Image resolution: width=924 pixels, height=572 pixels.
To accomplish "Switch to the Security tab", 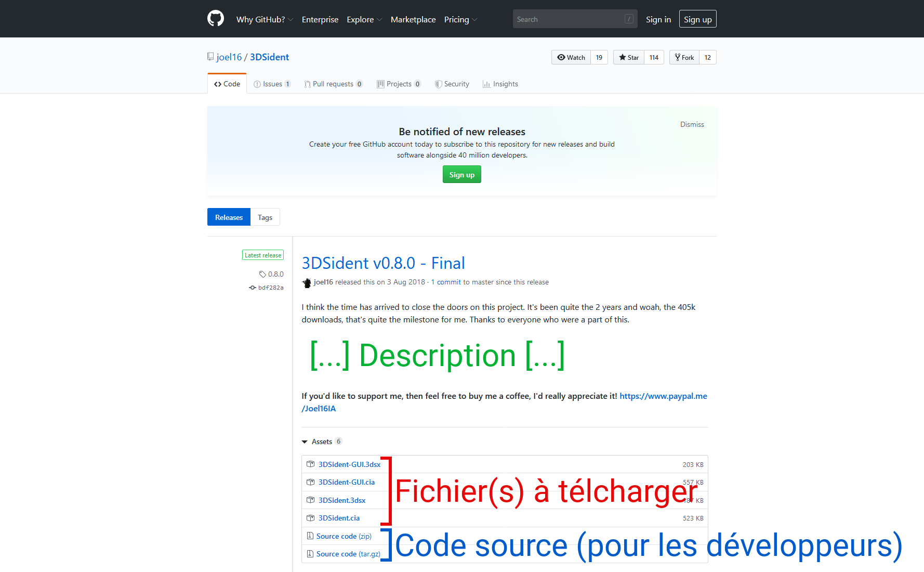I will pyautogui.click(x=452, y=84).
